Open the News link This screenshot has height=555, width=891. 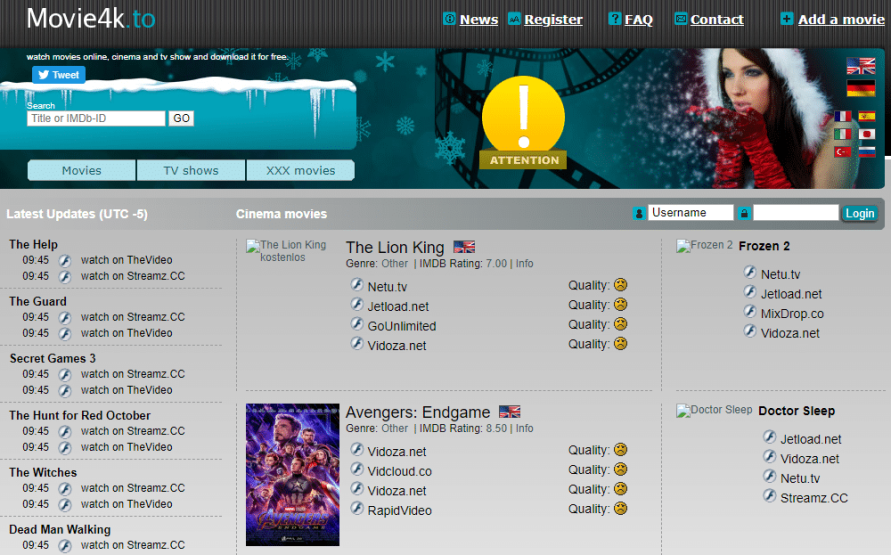pos(478,19)
